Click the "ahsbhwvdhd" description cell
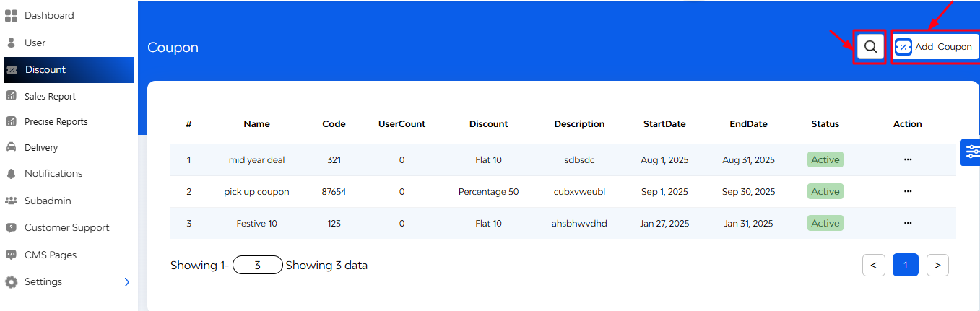Viewport: 980px width, 311px height. click(x=579, y=224)
